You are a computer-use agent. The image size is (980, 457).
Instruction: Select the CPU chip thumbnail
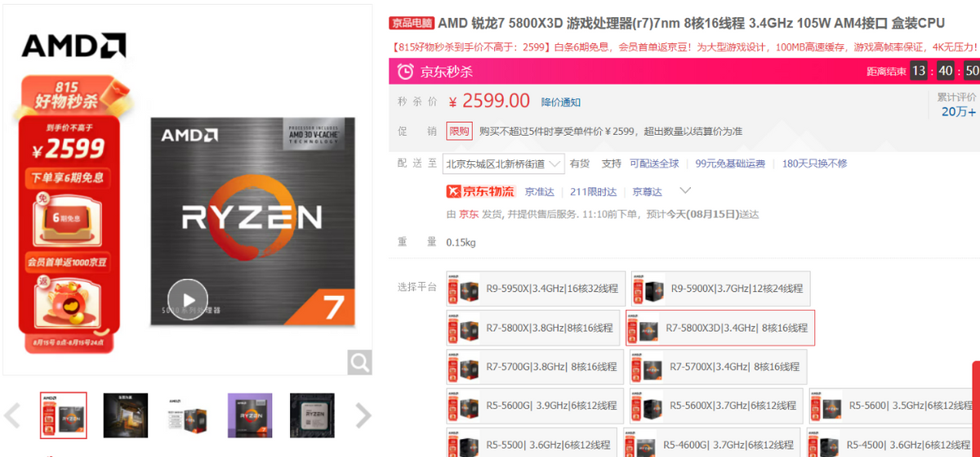pos(312,415)
